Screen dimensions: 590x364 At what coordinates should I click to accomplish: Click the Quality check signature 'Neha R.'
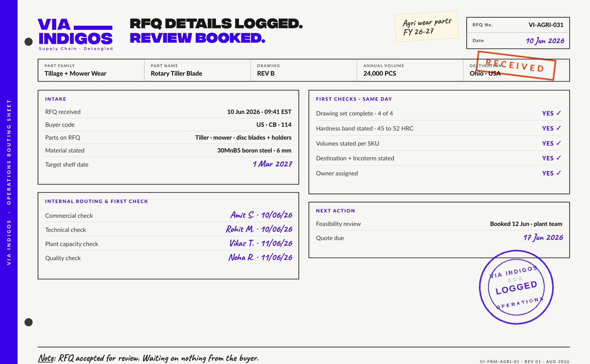[241, 257]
